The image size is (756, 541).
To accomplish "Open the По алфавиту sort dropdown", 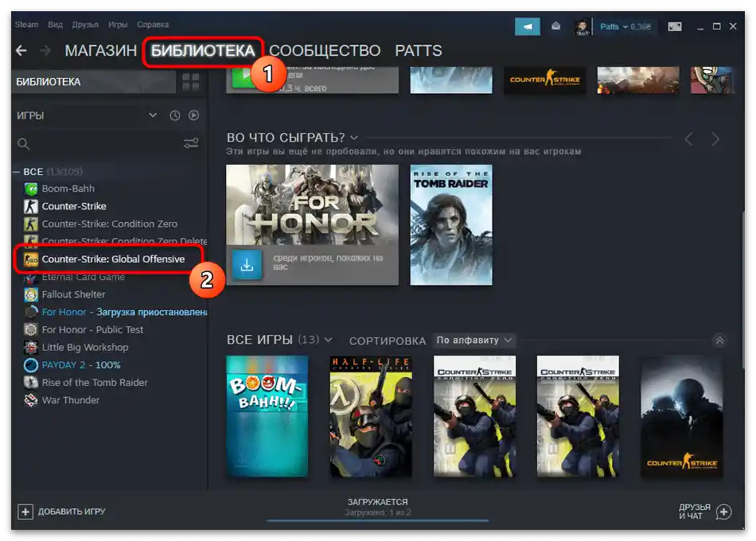I will click(x=474, y=341).
